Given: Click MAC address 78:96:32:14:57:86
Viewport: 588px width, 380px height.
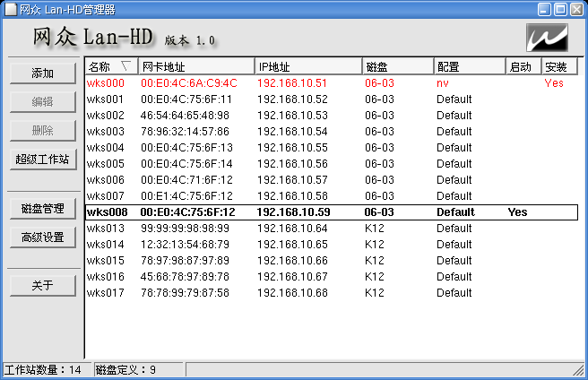Looking at the screenshot, I should [185, 132].
